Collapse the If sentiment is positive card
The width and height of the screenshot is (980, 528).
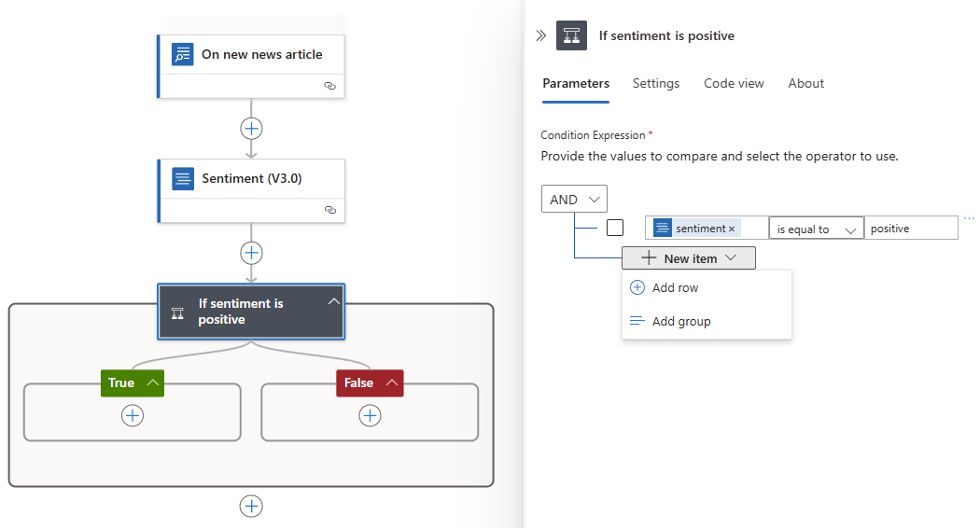coord(334,301)
